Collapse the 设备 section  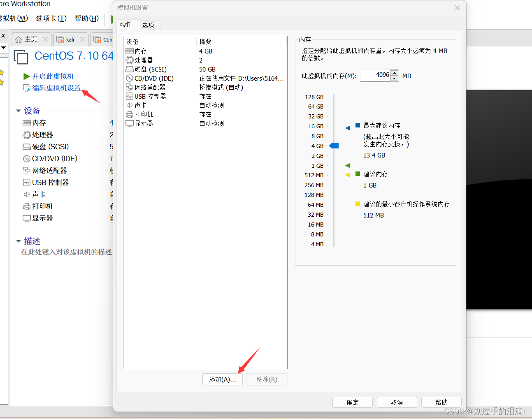click(x=19, y=111)
